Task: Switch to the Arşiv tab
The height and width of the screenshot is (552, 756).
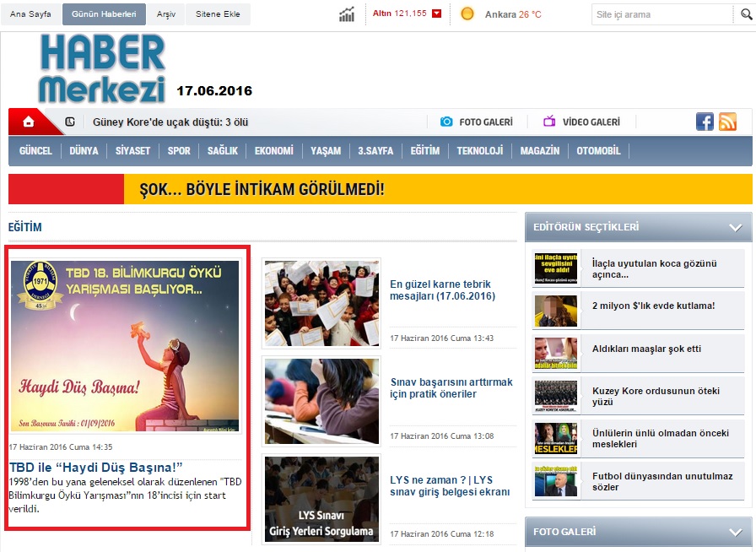Action: [166, 14]
